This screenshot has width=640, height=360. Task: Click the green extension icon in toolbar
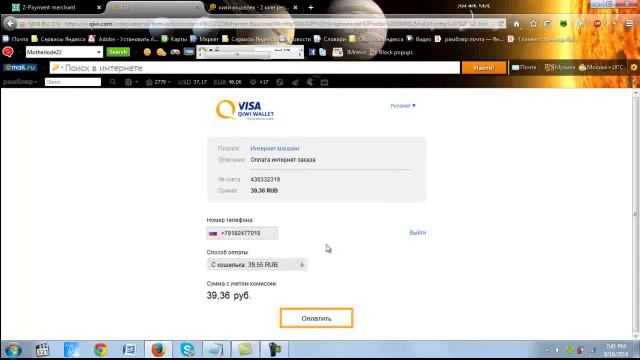tap(564, 24)
